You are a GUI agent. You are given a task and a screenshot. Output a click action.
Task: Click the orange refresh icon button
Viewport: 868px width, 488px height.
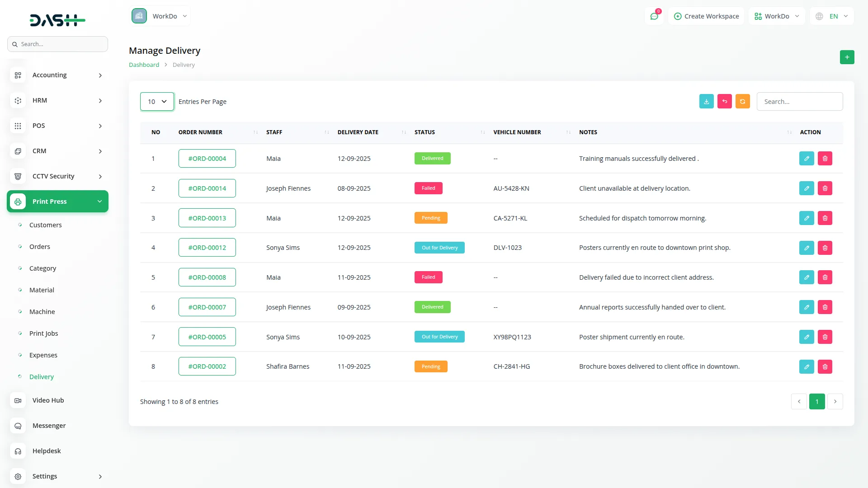[x=742, y=102]
